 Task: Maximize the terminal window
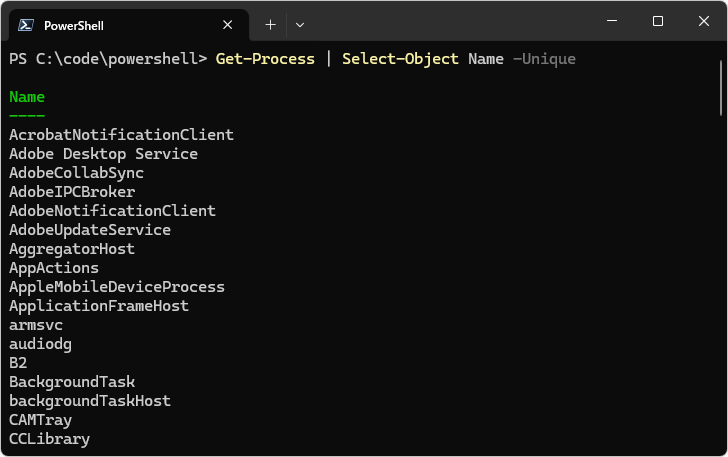[x=657, y=21]
